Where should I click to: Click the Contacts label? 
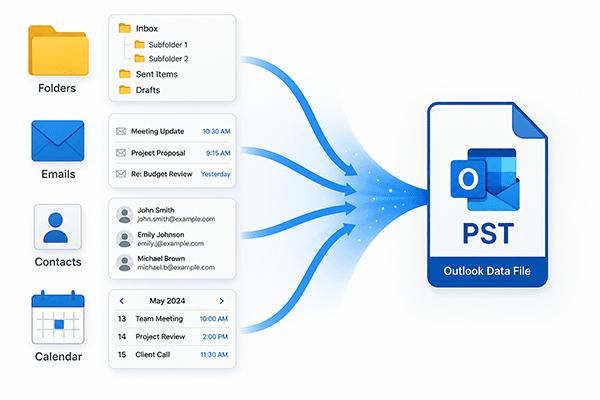click(x=58, y=262)
